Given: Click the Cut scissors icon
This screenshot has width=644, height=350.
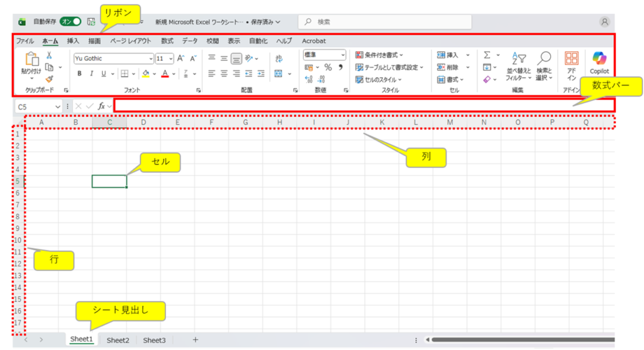Looking at the screenshot, I should coord(49,56).
